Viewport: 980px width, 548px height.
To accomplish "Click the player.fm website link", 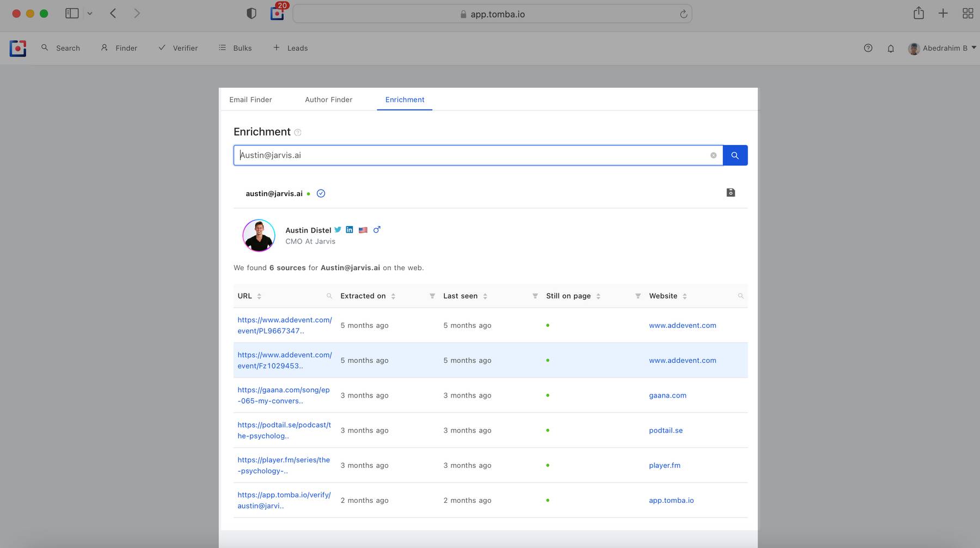I will click(x=665, y=465).
